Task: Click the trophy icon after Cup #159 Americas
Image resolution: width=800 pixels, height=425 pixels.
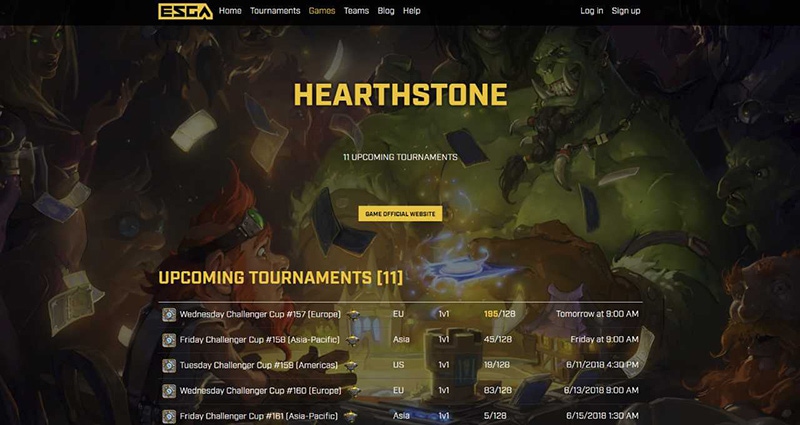Action: pyautogui.click(x=350, y=366)
